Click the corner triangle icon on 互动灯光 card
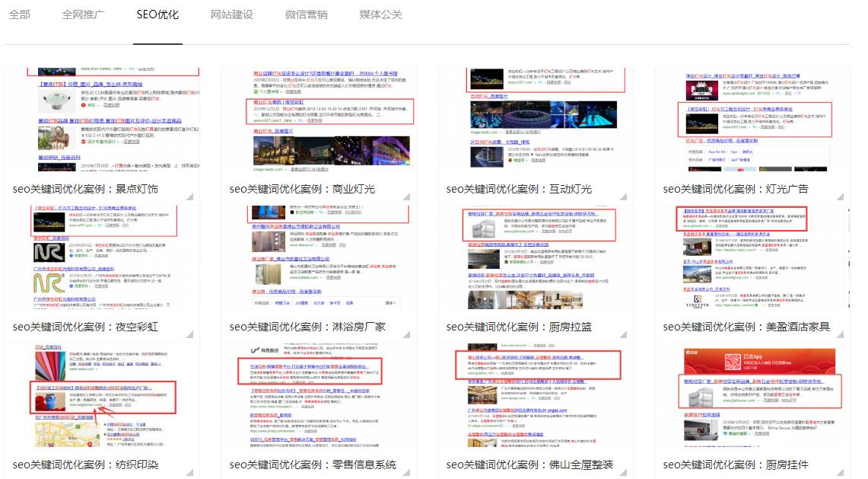The width and height of the screenshot is (868, 479). click(622, 196)
